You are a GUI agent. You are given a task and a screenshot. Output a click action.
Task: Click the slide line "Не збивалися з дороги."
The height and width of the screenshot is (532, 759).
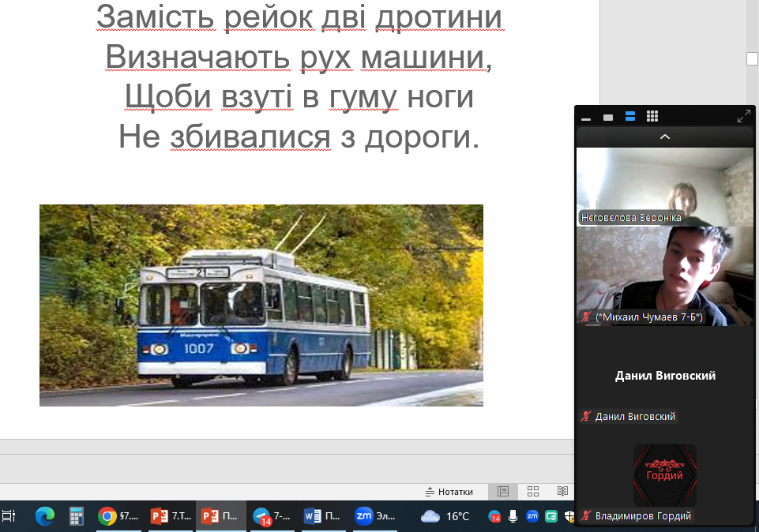(x=299, y=137)
